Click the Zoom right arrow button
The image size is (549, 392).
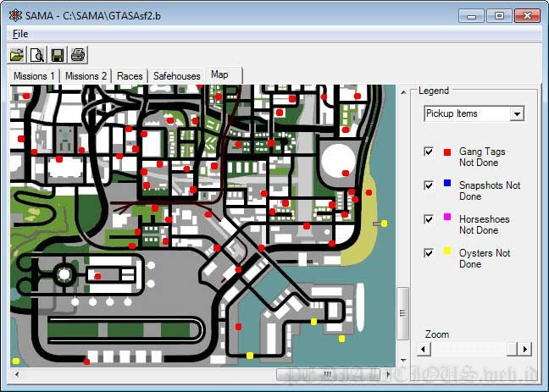(x=524, y=349)
